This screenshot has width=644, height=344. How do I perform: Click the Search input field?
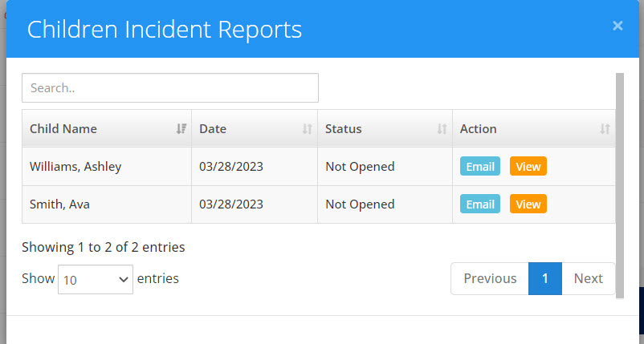[170, 87]
